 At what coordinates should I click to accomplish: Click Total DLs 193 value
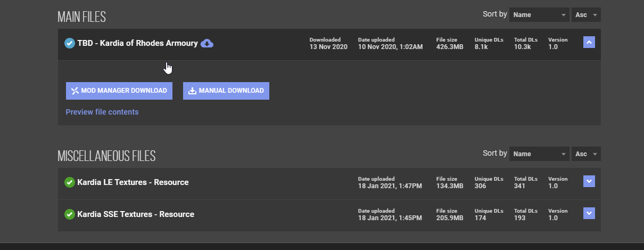pos(519,218)
